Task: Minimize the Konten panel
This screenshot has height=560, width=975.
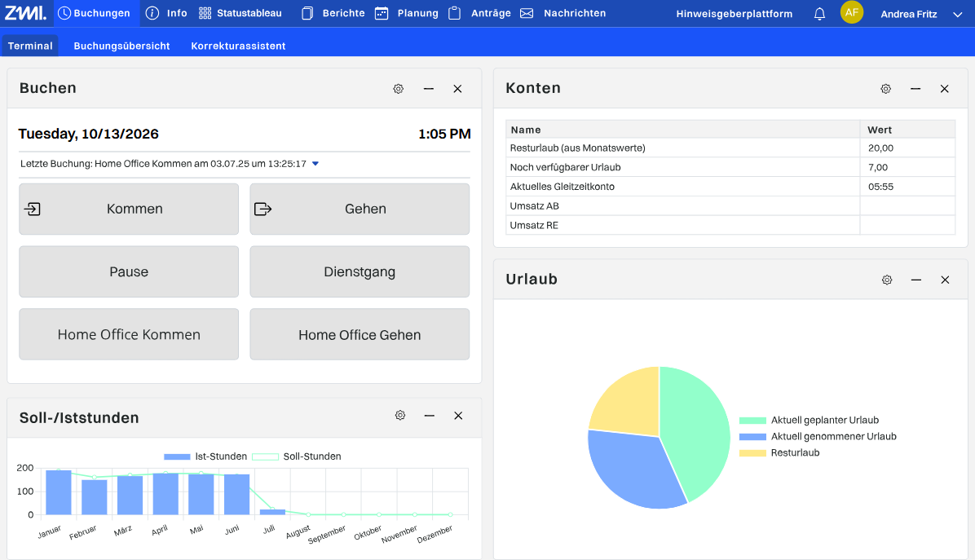Action: (x=915, y=89)
